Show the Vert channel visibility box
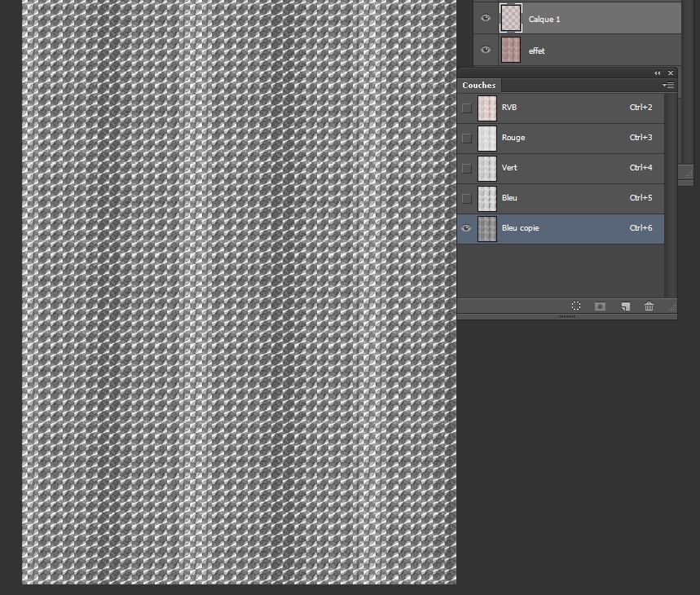The image size is (700, 595). pos(466,168)
